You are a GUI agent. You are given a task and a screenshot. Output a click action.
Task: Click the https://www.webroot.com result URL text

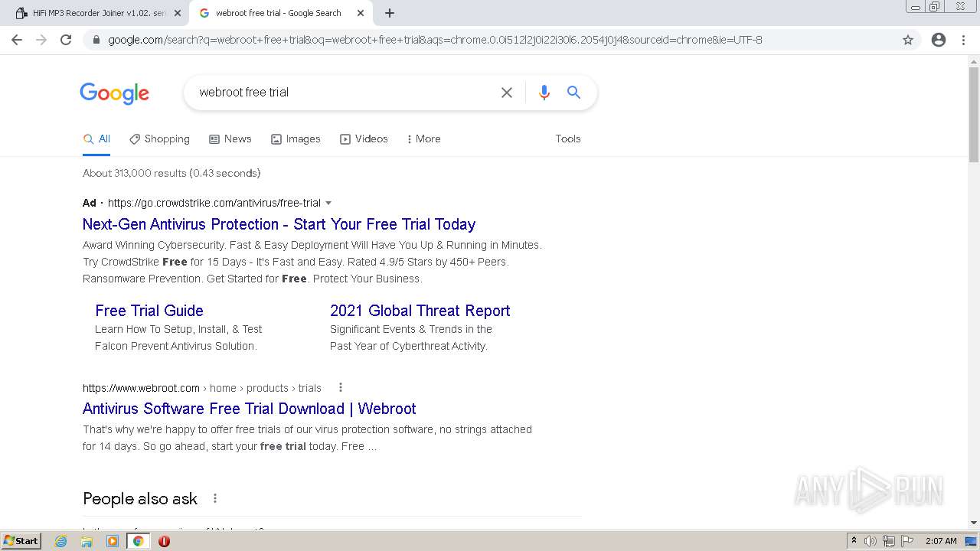click(x=141, y=388)
